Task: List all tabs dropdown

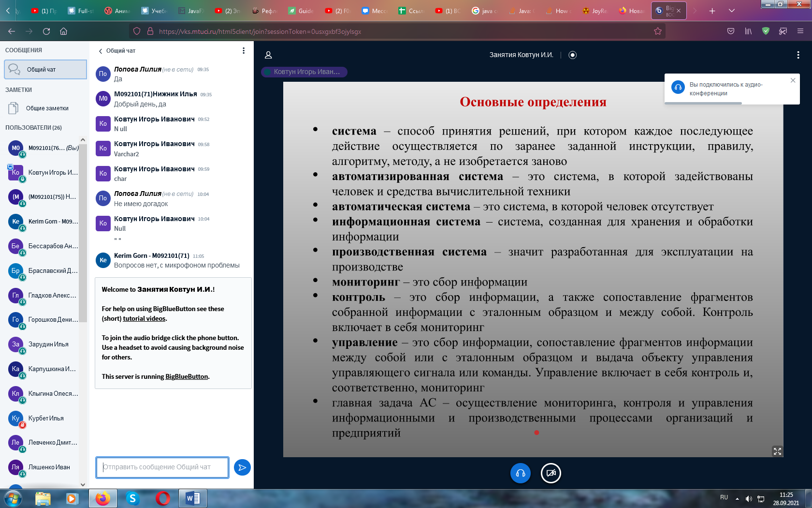Action: [732, 11]
